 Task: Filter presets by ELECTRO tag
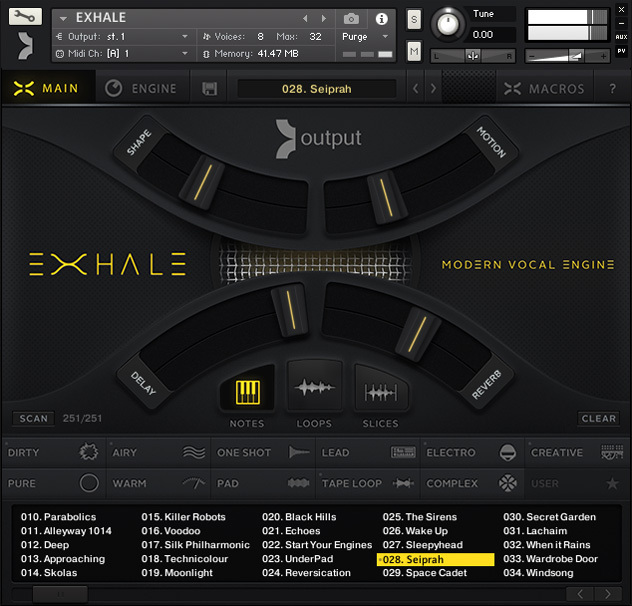472,452
